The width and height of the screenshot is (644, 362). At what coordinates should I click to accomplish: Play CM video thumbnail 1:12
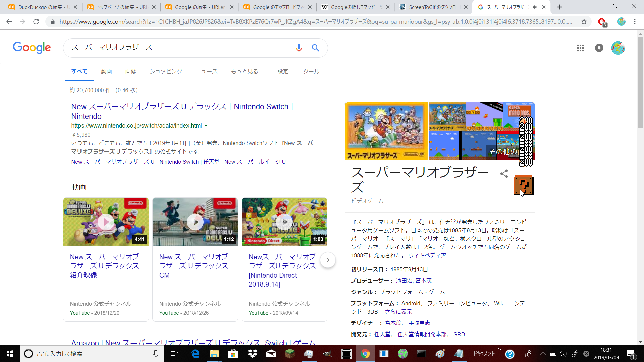coord(195,222)
